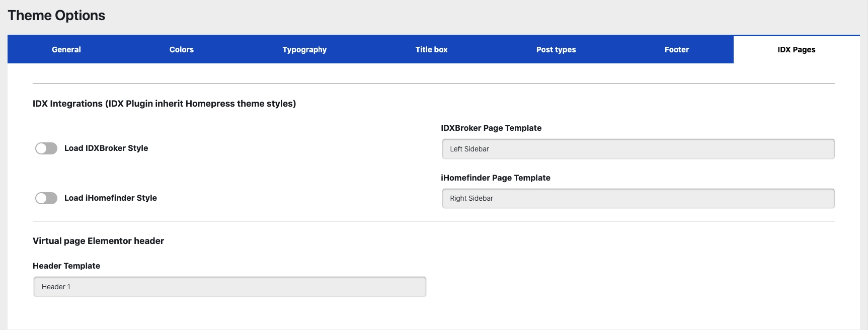Open the General tab
This screenshot has width=868, height=330.
[x=66, y=49]
